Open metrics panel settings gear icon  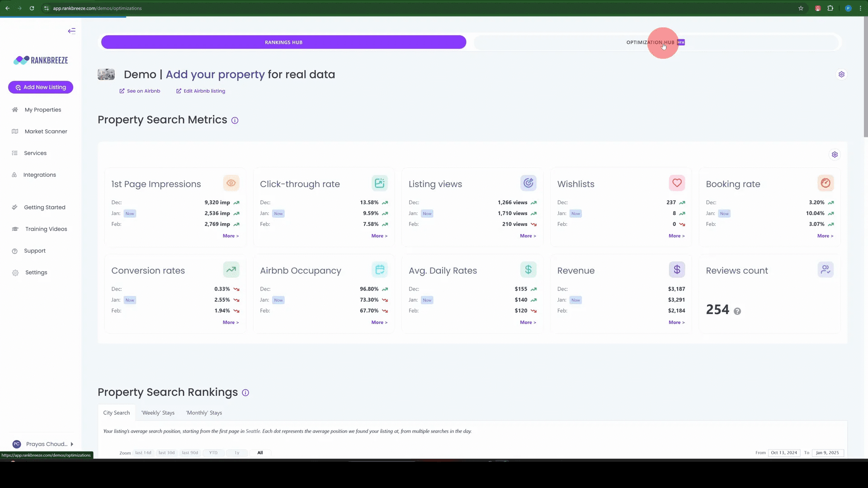tap(835, 155)
